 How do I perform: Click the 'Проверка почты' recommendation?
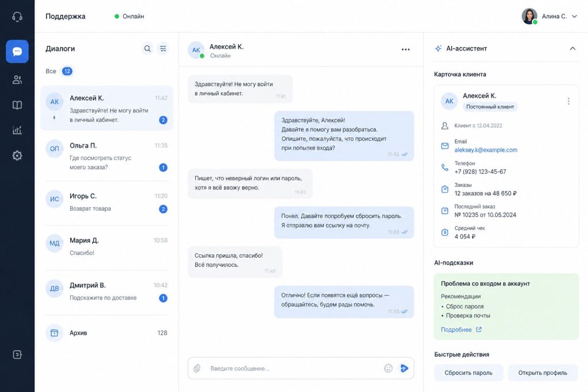pos(468,316)
